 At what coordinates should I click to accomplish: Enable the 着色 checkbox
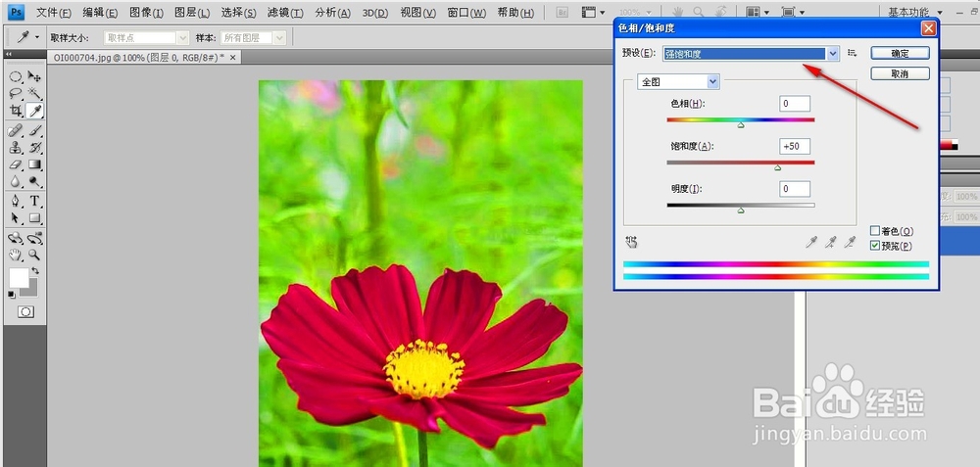[x=875, y=231]
